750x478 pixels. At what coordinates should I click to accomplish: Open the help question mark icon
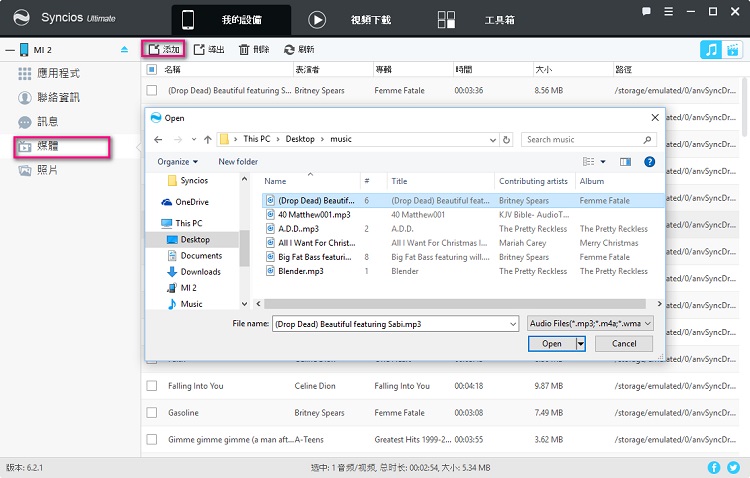[649, 162]
